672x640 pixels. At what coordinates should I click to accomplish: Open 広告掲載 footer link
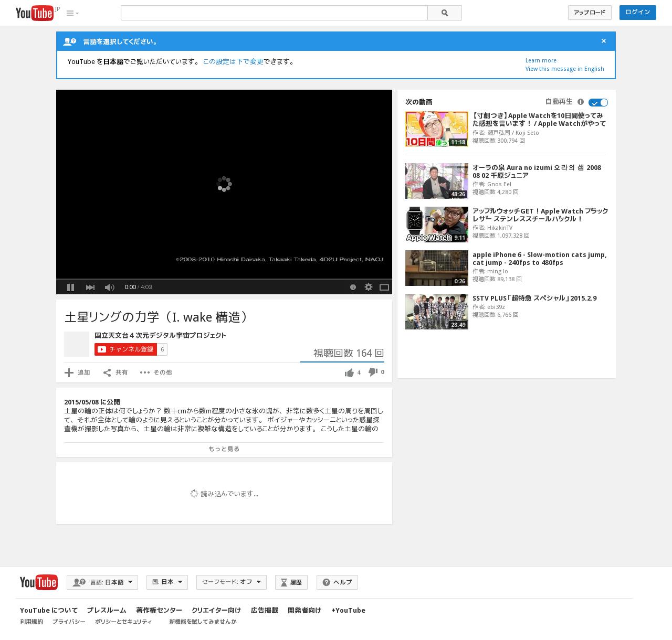pyautogui.click(x=265, y=610)
